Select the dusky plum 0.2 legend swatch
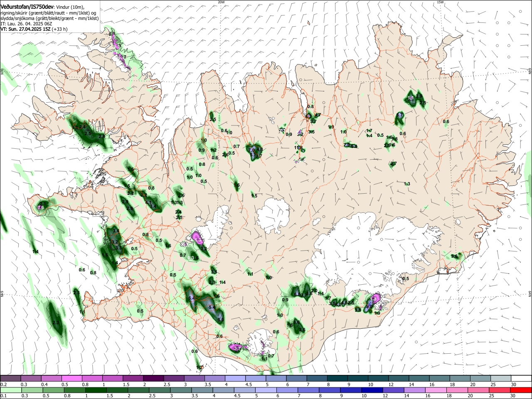532x399 pixels. (10, 378)
